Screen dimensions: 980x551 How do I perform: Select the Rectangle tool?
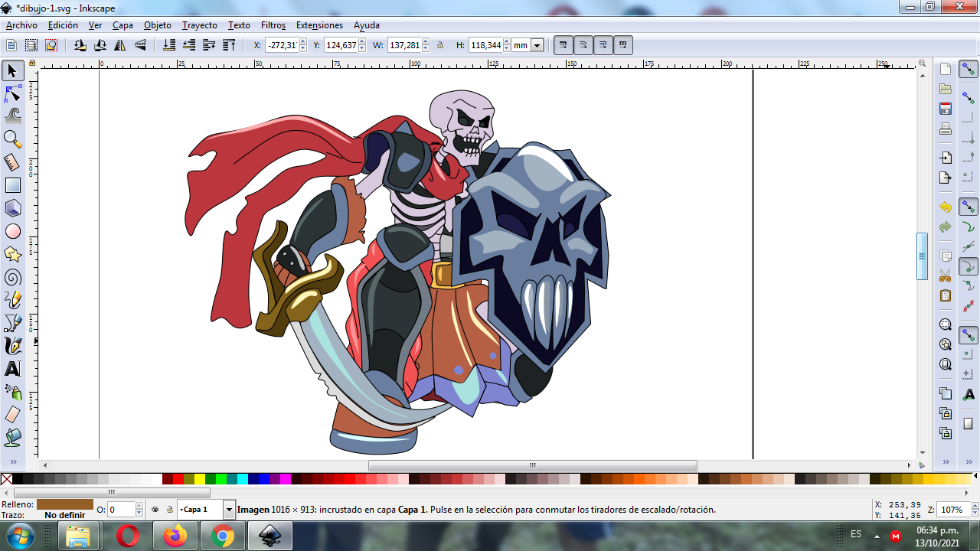point(12,185)
